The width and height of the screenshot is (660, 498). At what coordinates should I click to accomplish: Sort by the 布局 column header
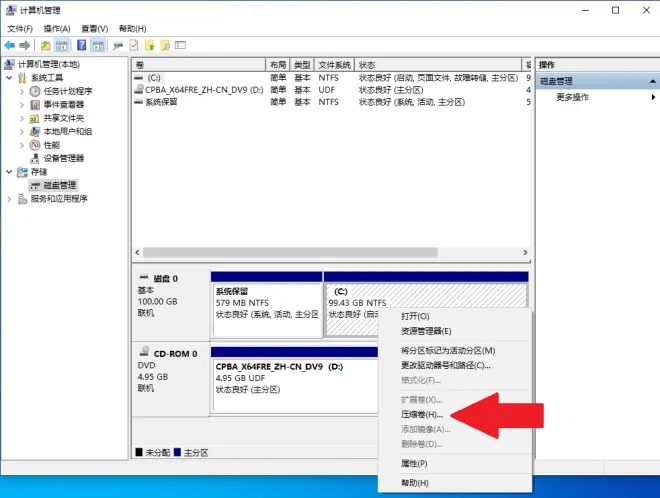tap(278, 65)
